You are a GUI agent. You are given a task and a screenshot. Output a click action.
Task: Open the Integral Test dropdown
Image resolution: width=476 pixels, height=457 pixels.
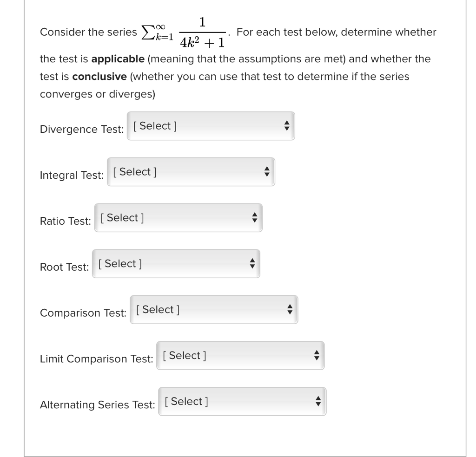pyautogui.click(x=191, y=172)
